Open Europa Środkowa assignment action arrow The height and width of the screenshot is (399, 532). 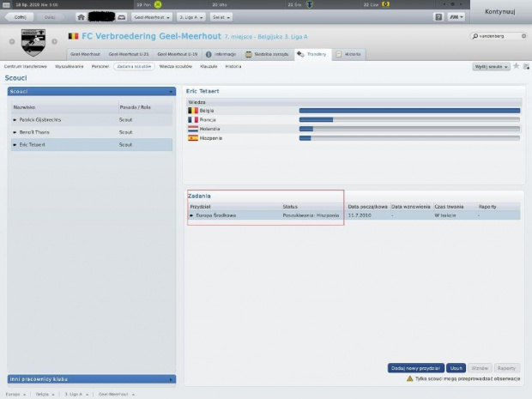[x=191, y=215]
